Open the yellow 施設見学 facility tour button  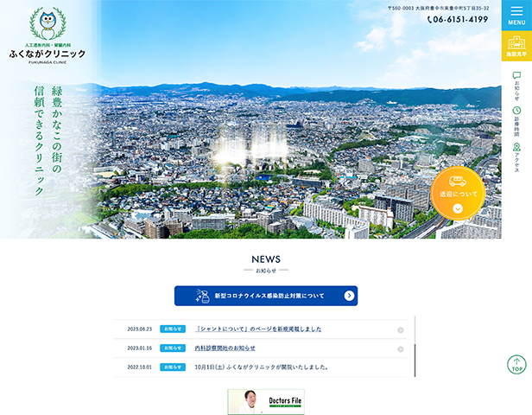pos(516,46)
